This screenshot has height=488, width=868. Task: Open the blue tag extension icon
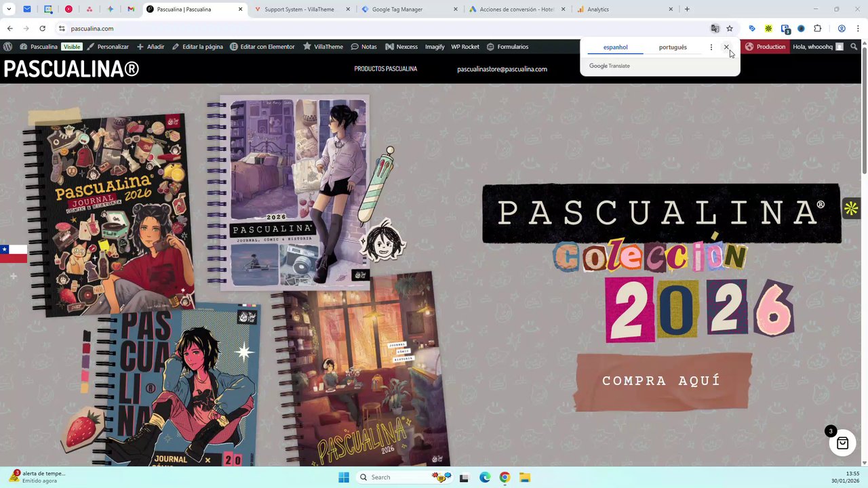tap(752, 28)
